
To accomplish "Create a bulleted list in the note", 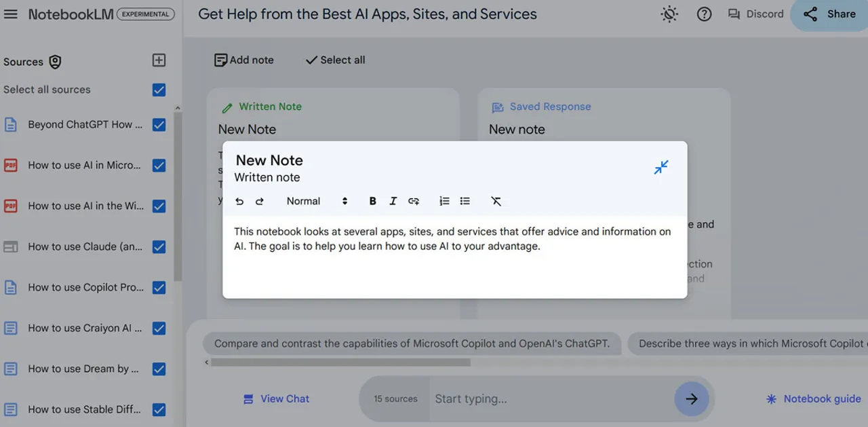I will coord(465,201).
